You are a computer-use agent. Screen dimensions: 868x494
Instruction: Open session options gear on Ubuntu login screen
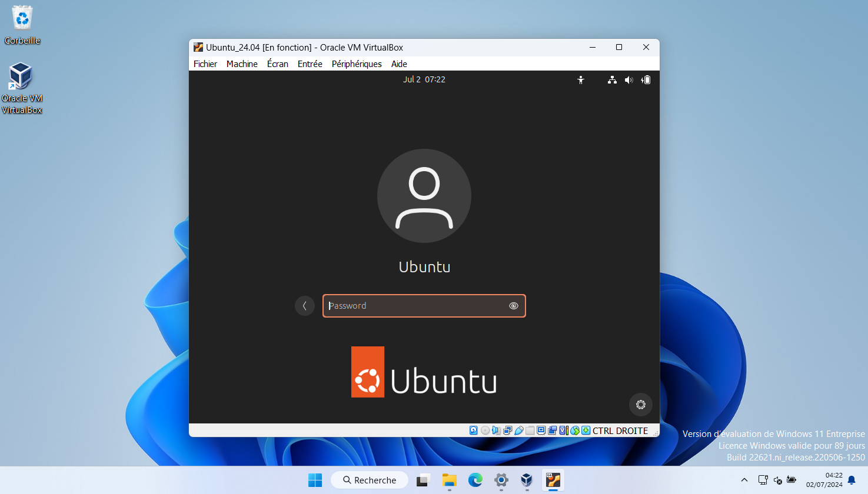641,405
